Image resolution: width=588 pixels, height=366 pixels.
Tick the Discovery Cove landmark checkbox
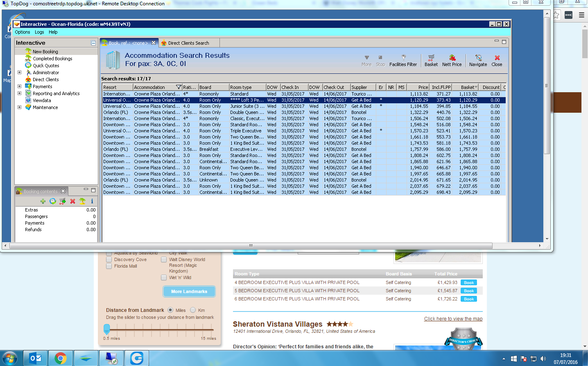tap(109, 259)
